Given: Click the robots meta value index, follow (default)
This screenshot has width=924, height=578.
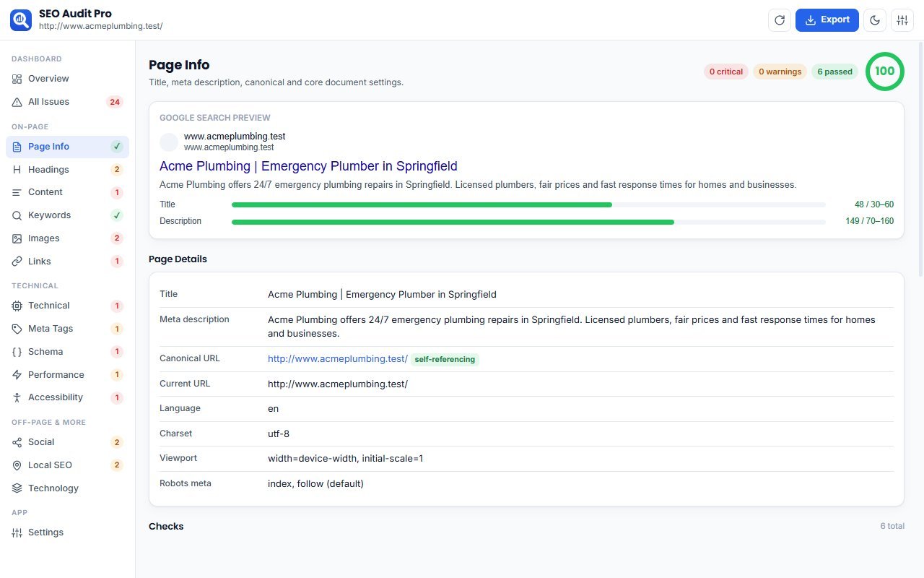Looking at the screenshot, I should point(315,484).
